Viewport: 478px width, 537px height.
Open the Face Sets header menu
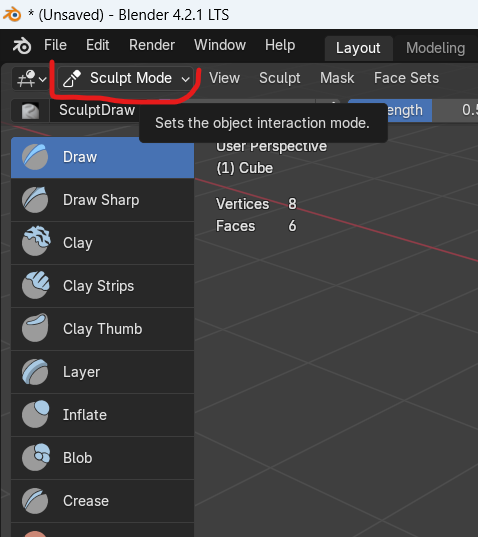pos(406,78)
